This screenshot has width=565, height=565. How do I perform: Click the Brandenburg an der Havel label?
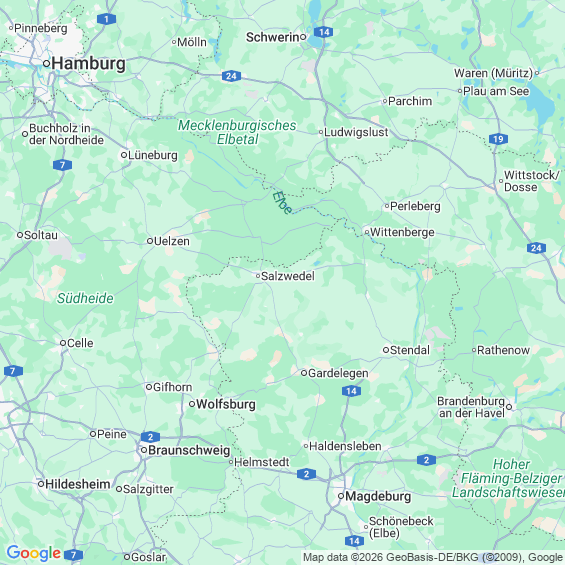coord(471,407)
